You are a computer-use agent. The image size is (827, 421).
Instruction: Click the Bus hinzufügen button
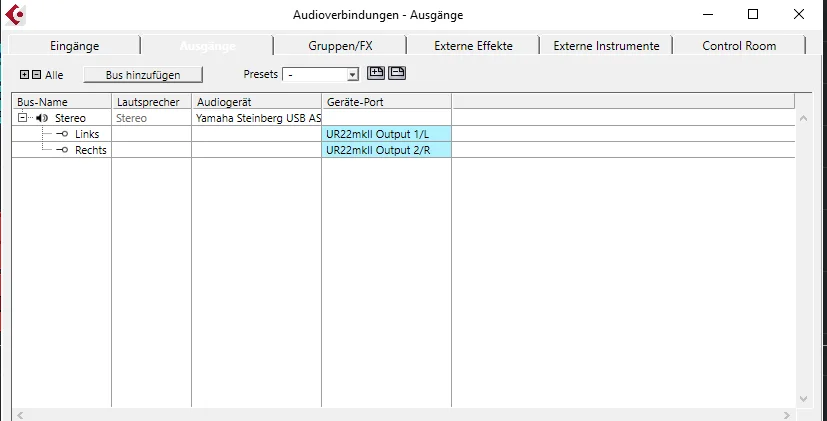tap(143, 75)
